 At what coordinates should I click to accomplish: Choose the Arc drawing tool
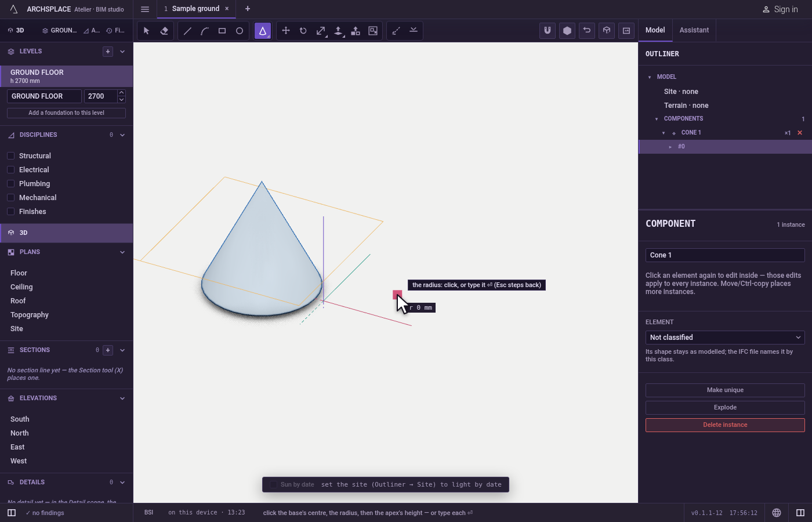(x=205, y=31)
